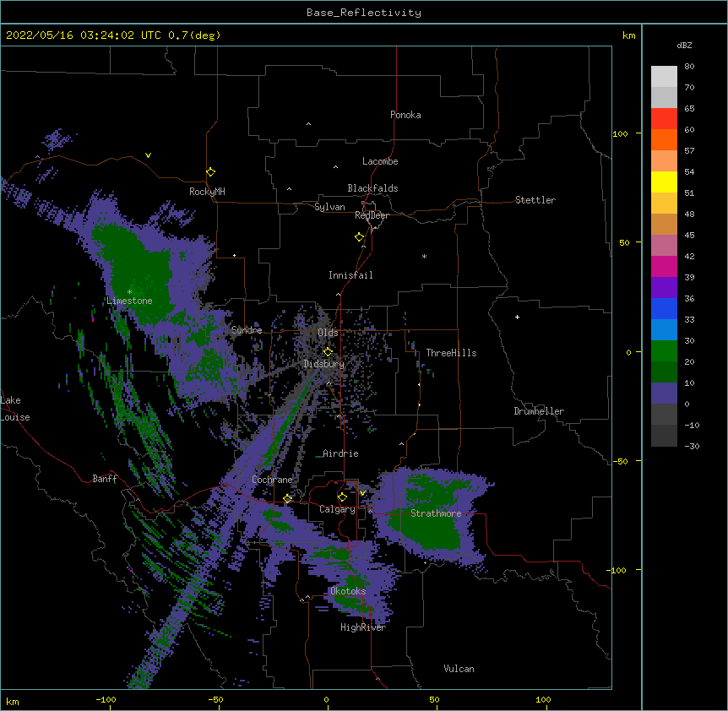
Task: Click the Airdrie label
Action: pyautogui.click(x=340, y=453)
